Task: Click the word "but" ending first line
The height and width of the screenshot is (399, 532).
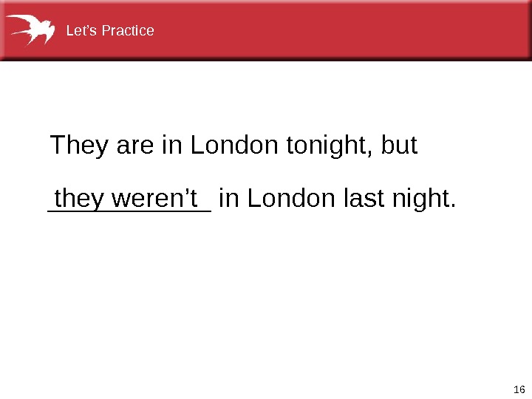Action: tap(398, 146)
